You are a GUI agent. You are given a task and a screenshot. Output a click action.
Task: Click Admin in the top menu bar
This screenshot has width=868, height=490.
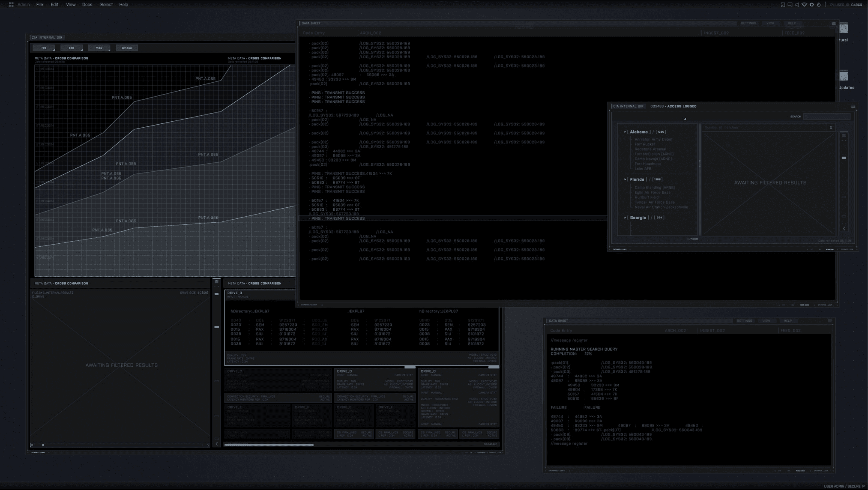tap(24, 4)
